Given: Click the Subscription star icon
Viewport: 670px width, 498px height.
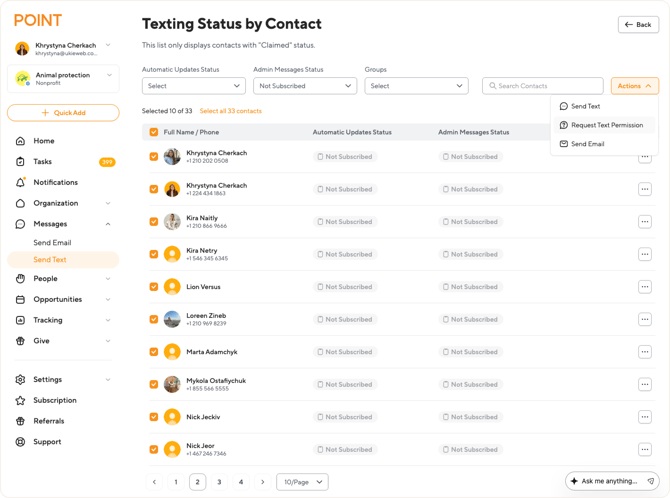Looking at the screenshot, I should pos(20,400).
